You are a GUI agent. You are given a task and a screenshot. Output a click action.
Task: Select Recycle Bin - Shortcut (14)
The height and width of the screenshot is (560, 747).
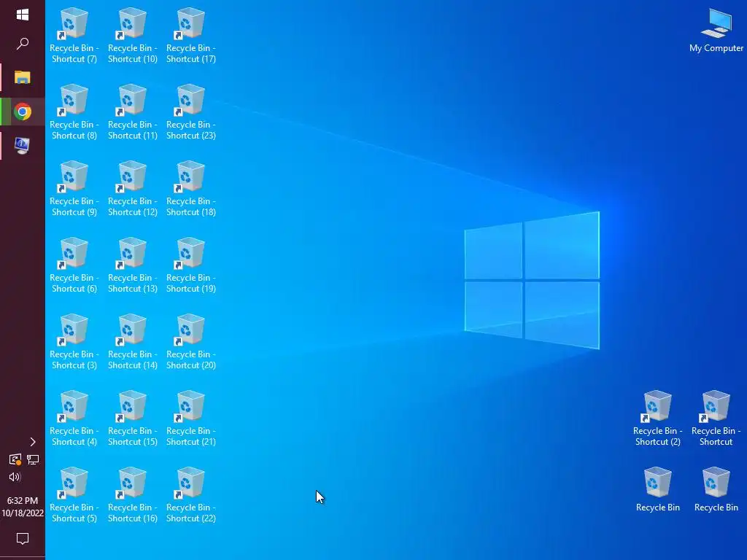click(x=133, y=343)
